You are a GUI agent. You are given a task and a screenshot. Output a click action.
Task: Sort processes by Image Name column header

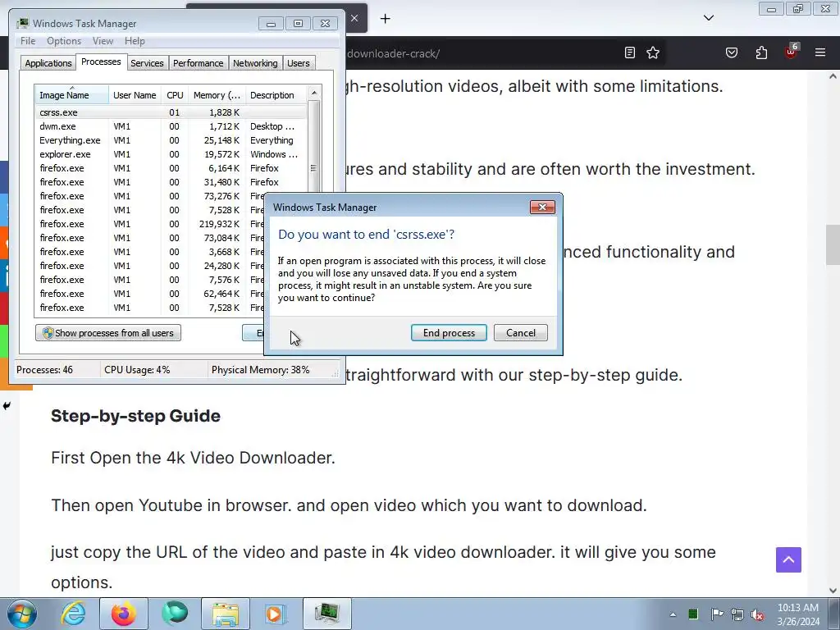pos(71,95)
